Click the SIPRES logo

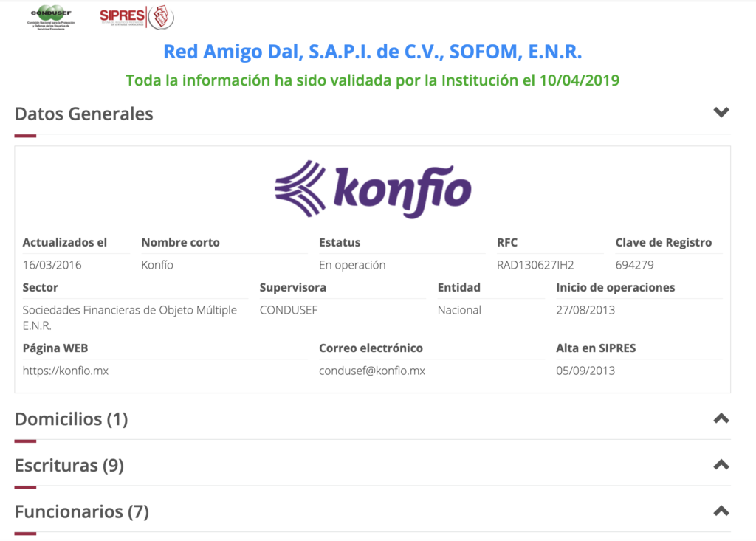[137, 18]
